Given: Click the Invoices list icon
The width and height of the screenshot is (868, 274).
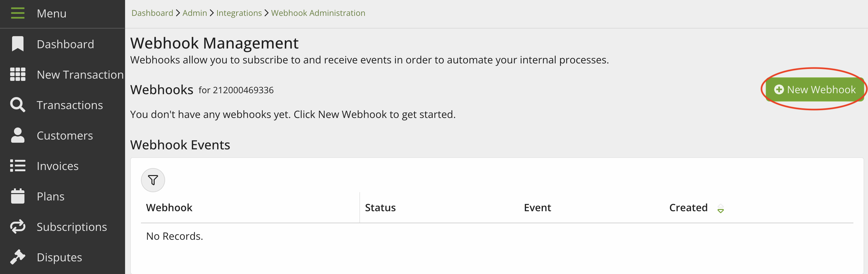Looking at the screenshot, I should [x=17, y=166].
